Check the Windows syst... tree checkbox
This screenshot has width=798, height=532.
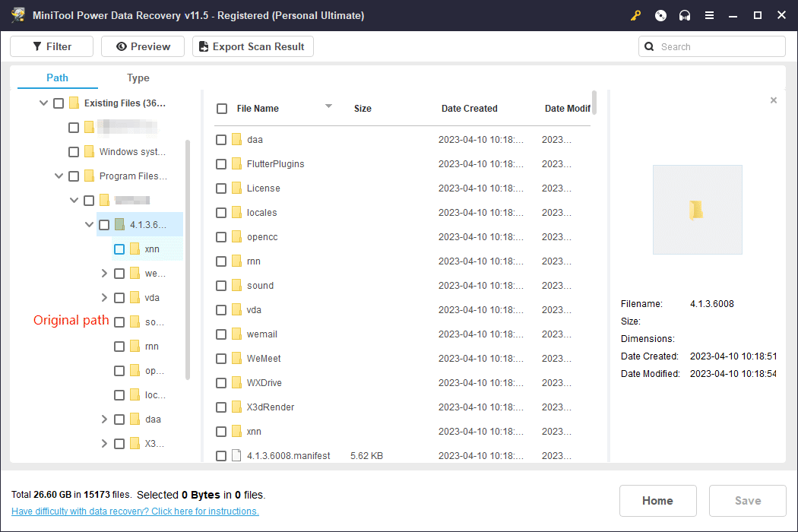[74, 152]
